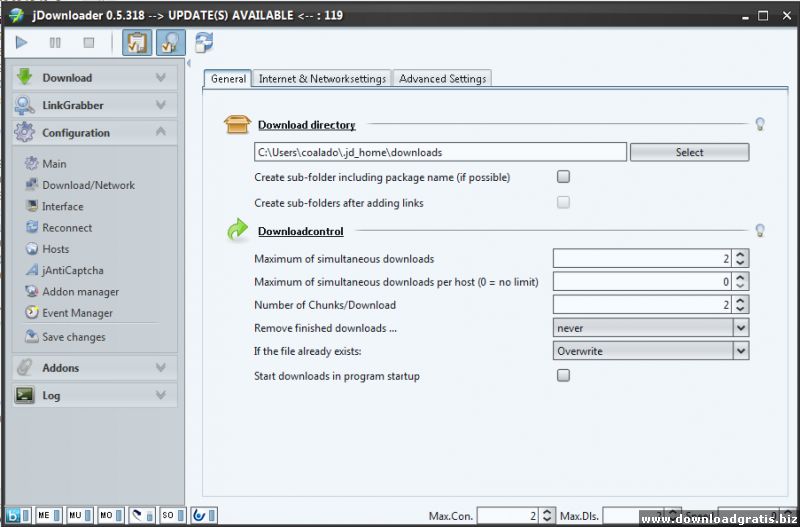Switch to Internet & Networksettings tab
Viewport: 800px width, 527px height.
coord(322,79)
